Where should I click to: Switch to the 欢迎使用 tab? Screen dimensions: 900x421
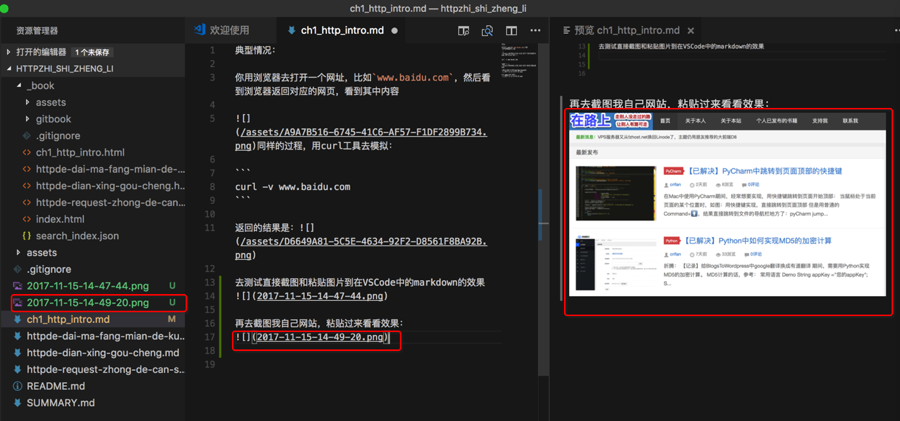(x=230, y=30)
